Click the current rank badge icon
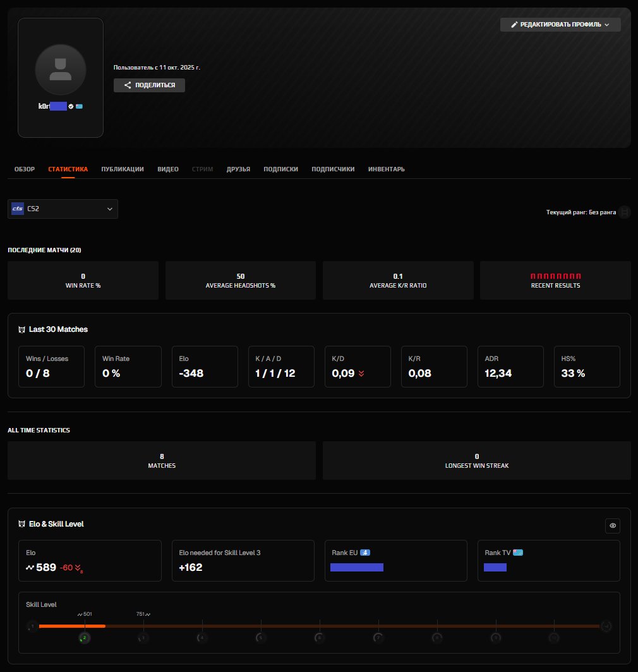The image size is (638, 672). point(624,212)
